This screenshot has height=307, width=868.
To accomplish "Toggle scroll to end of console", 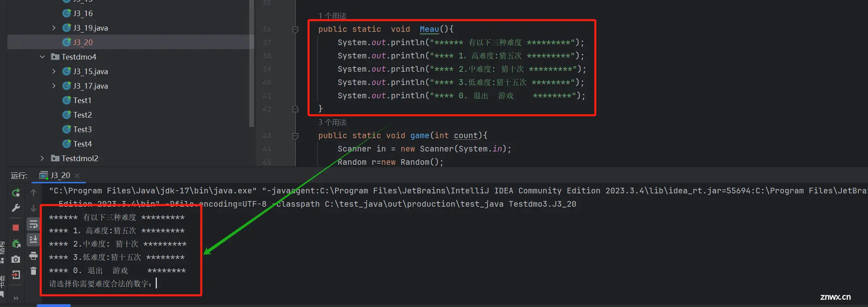I will point(33,239).
